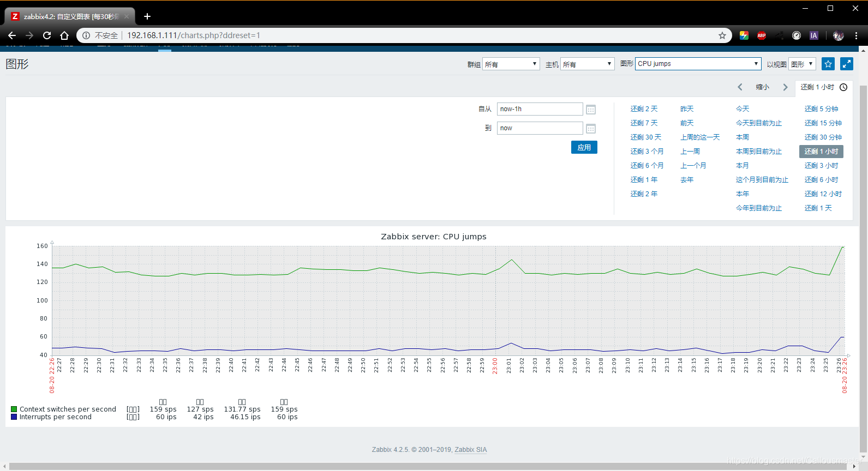868x471 pixels.
Task: Open the browser home page
Action: (64, 35)
